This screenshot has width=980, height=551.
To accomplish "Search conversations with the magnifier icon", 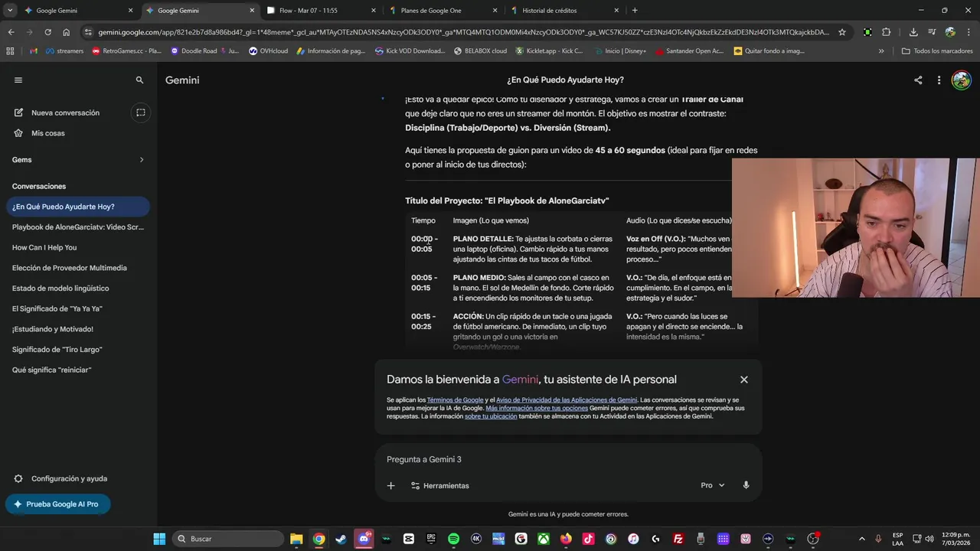I will (139, 80).
